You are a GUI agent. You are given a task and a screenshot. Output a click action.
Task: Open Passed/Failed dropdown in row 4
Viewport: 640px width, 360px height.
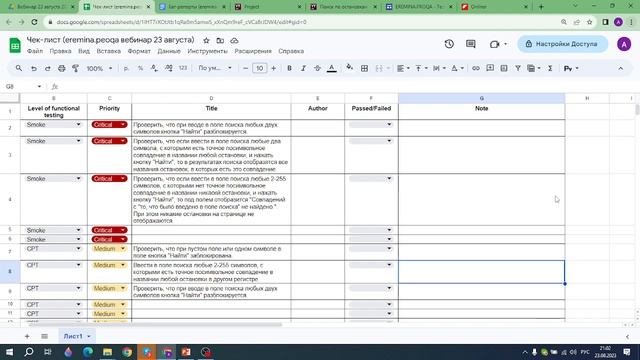[389, 178]
